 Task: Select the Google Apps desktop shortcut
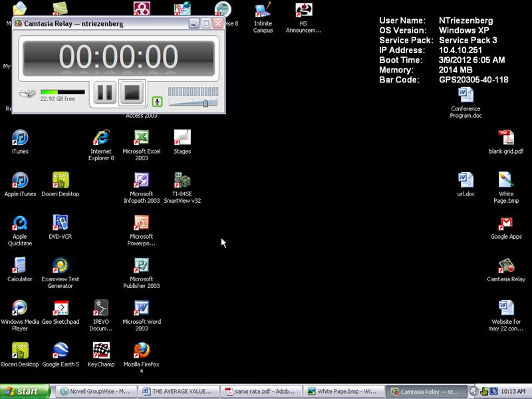point(506,227)
